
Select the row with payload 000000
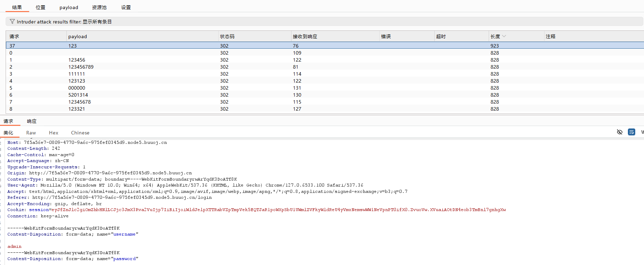pos(325,88)
